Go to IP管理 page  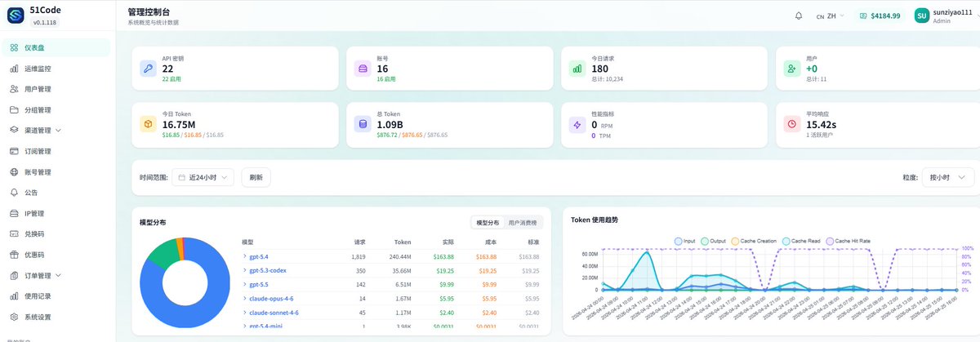(x=57, y=213)
